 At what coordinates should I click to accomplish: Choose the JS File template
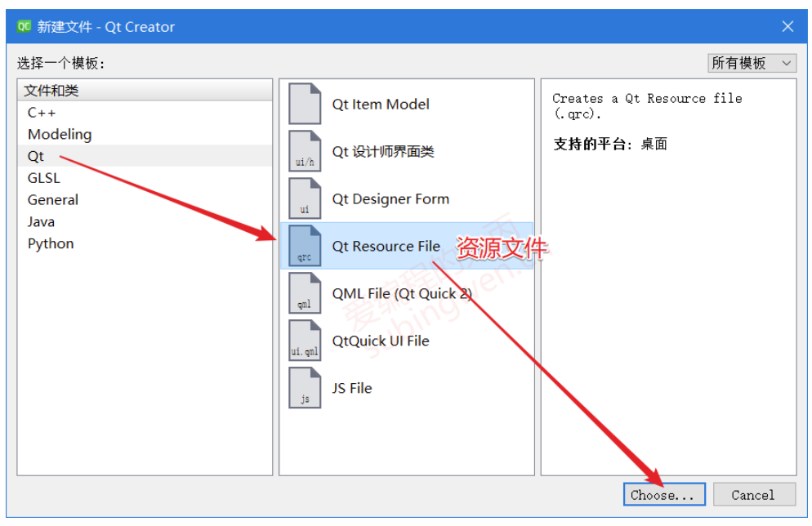point(407,388)
